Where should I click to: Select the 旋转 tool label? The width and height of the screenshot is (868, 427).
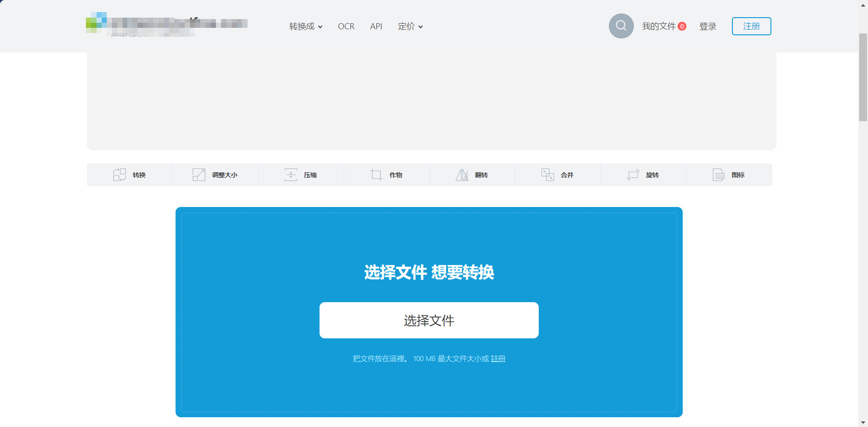click(653, 175)
